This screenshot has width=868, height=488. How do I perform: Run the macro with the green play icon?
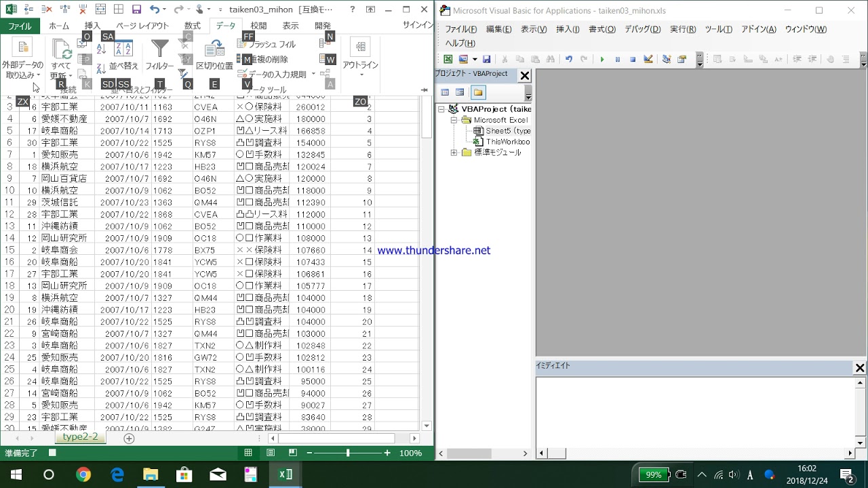(x=601, y=60)
